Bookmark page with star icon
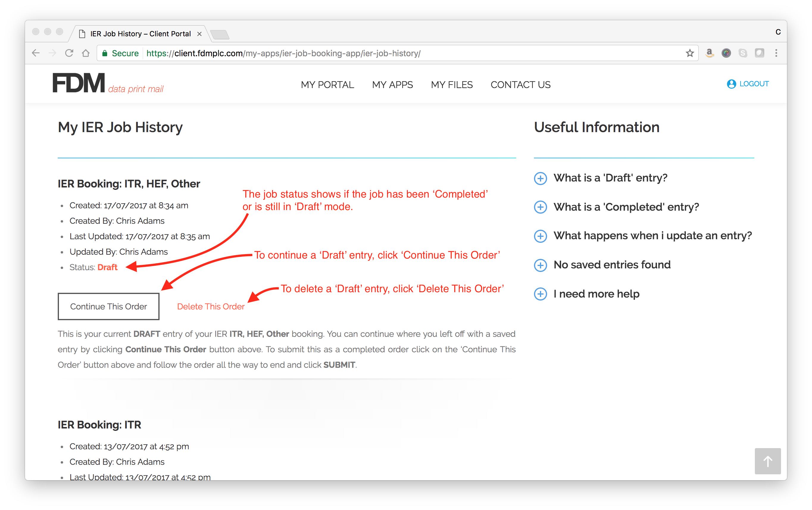The image size is (812, 510). (690, 53)
